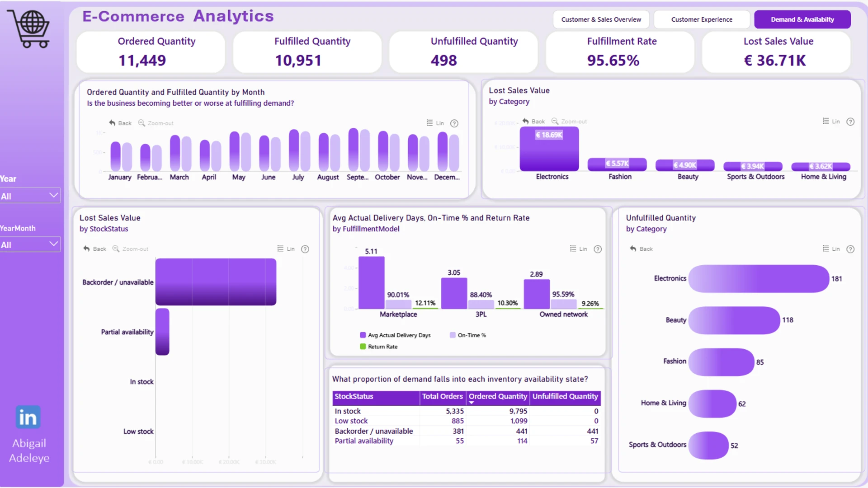Select the Electronics bar showing € 18.69K
This screenshot has height=488, width=868.
549,149
